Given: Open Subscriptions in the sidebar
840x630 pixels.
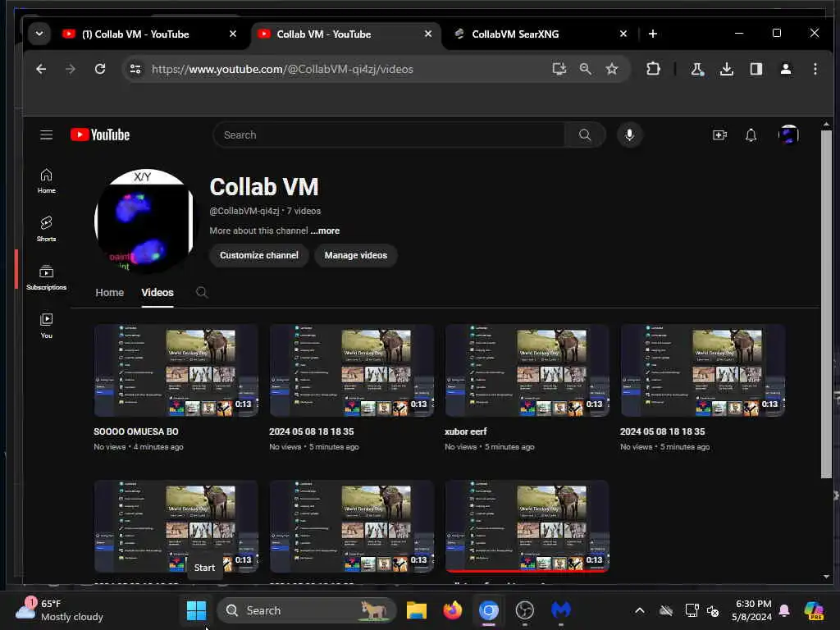Looking at the screenshot, I should 47,277.
